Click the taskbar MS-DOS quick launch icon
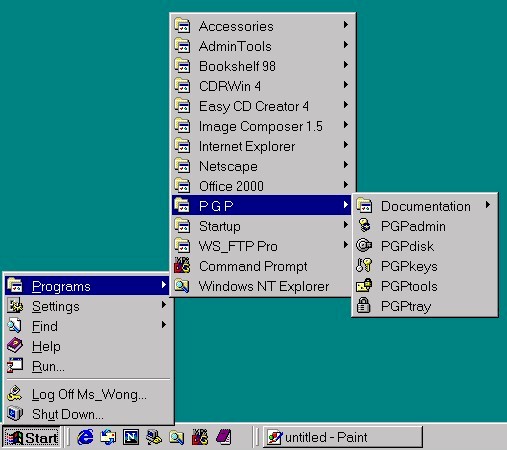This screenshot has width=507, height=450. point(200,437)
